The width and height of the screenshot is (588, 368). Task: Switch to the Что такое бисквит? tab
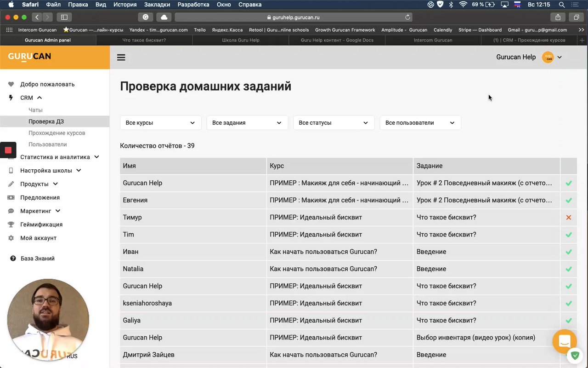(144, 40)
